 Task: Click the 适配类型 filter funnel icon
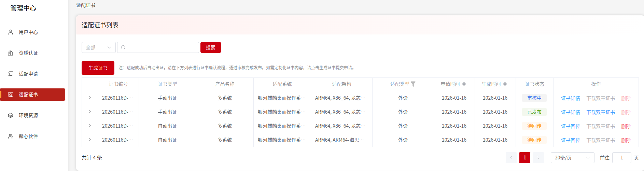[x=413, y=84]
